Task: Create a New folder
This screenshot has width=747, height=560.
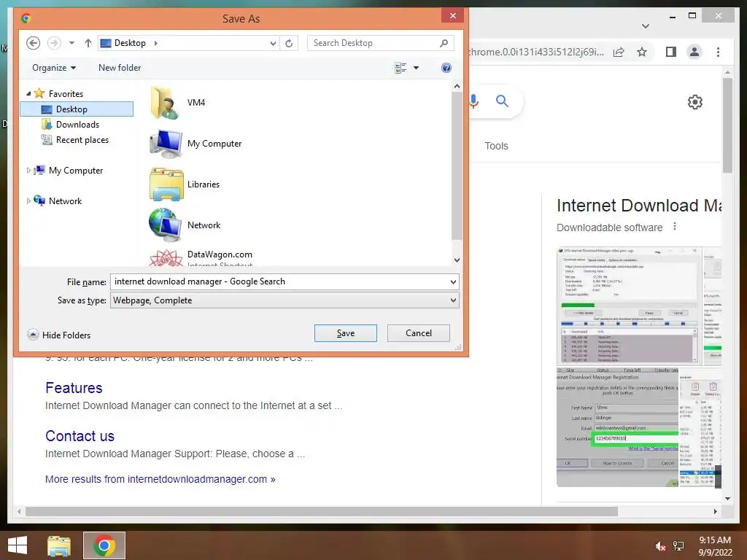Action: point(120,68)
